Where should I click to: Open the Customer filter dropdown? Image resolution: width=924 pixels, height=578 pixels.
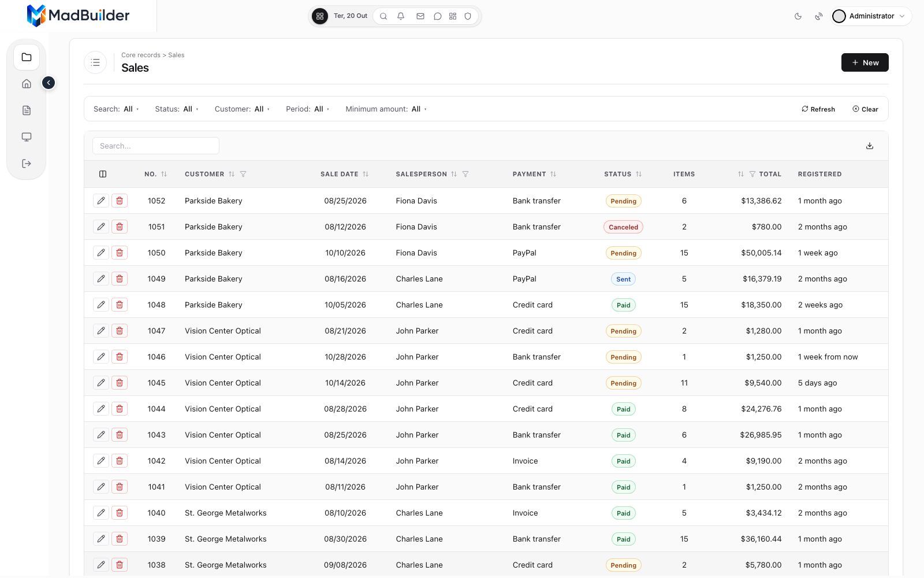tap(243, 109)
